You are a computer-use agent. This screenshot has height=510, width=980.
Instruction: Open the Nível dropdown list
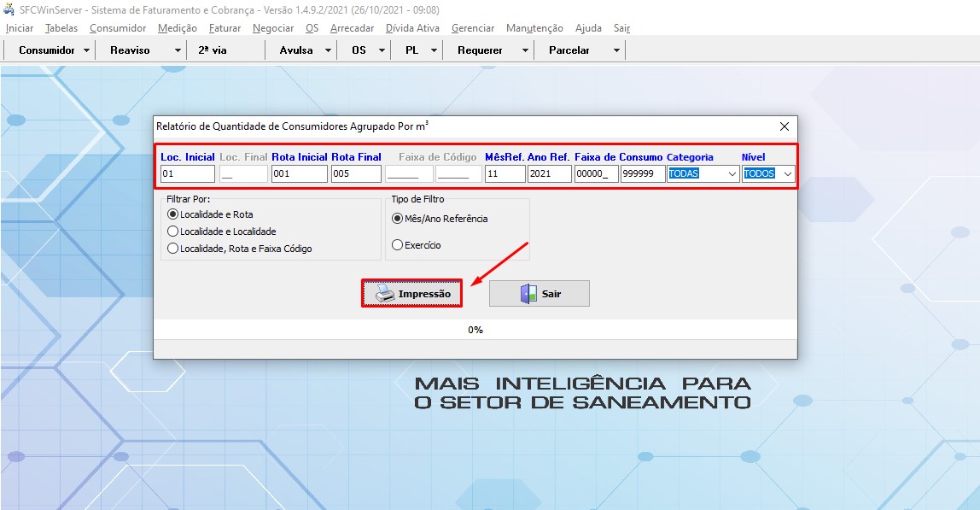[787, 174]
